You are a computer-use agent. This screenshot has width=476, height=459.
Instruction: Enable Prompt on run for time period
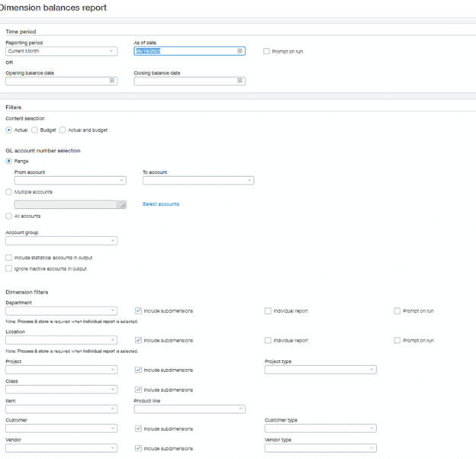tap(266, 51)
